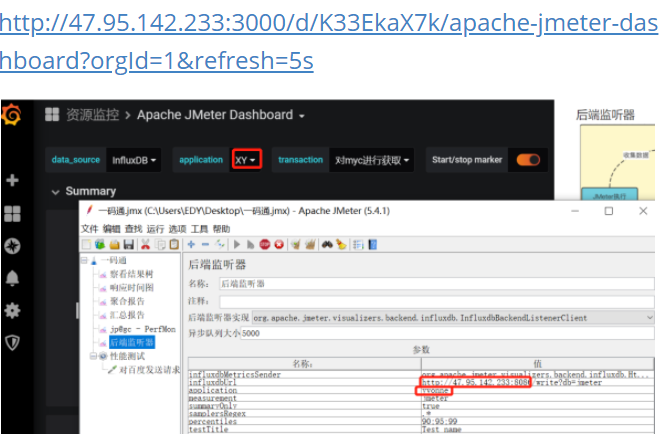The height and width of the screenshot is (440, 664).
Task: Open 后端监听器实现 implementation combo box
Action: point(453,318)
